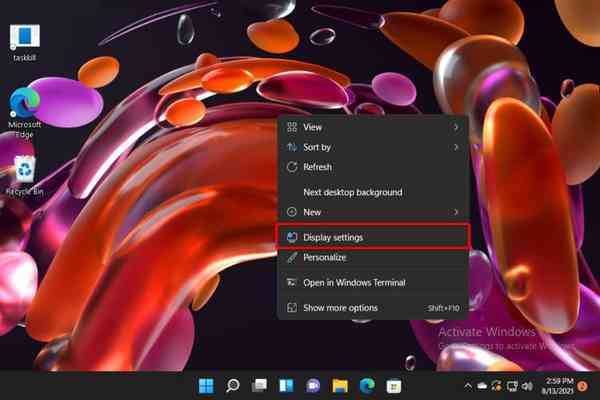Expand the Sort by submenu arrow
The width and height of the screenshot is (600, 400).
coord(456,147)
